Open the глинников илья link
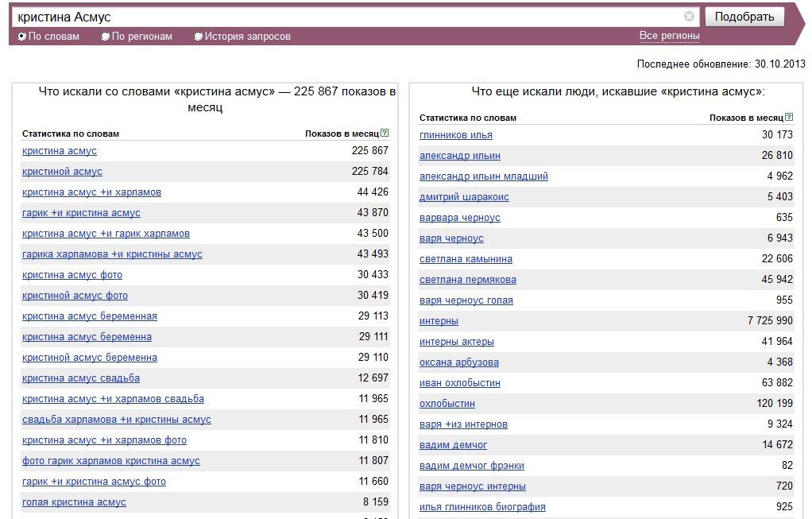The width and height of the screenshot is (812, 519). [456, 135]
